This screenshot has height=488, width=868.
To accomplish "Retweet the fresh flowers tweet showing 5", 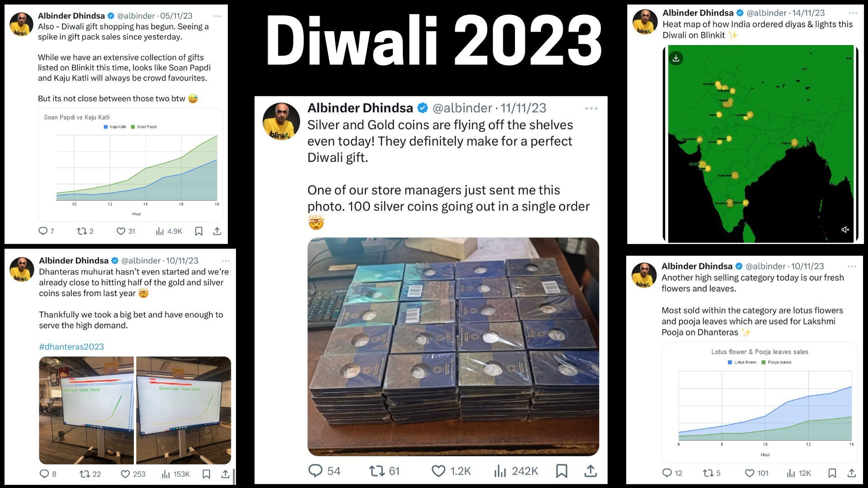I will click(712, 473).
